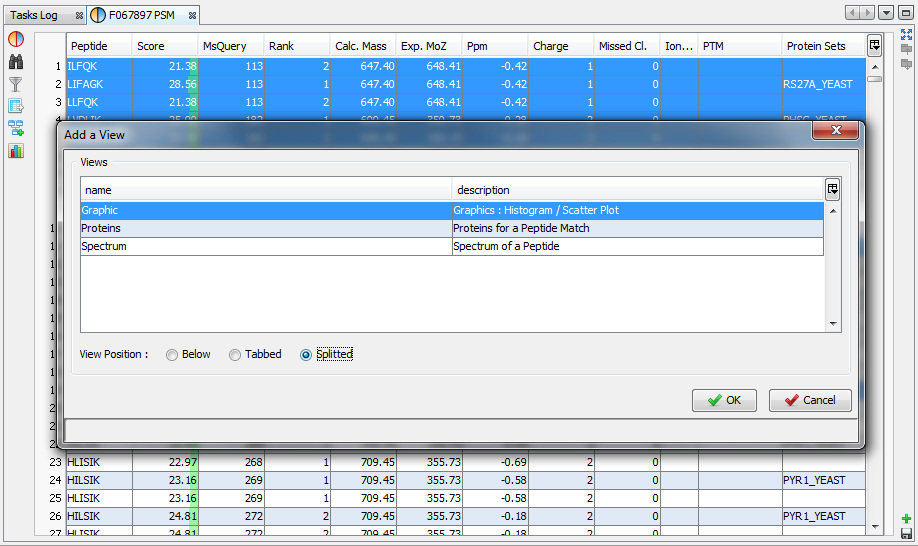Viewport: 918px width, 546px height.
Task: Click the table's vertical scrollbar thumb
Action: point(874,79)
